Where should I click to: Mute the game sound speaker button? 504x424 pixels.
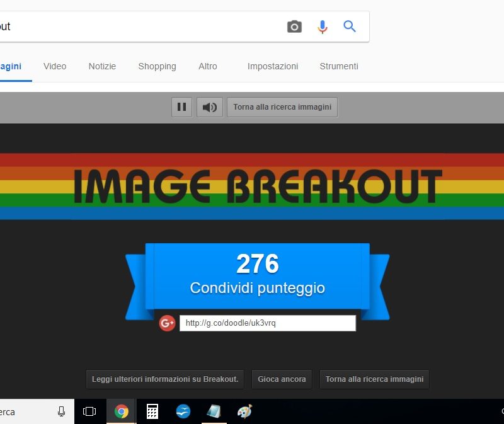tap(210, 107)
